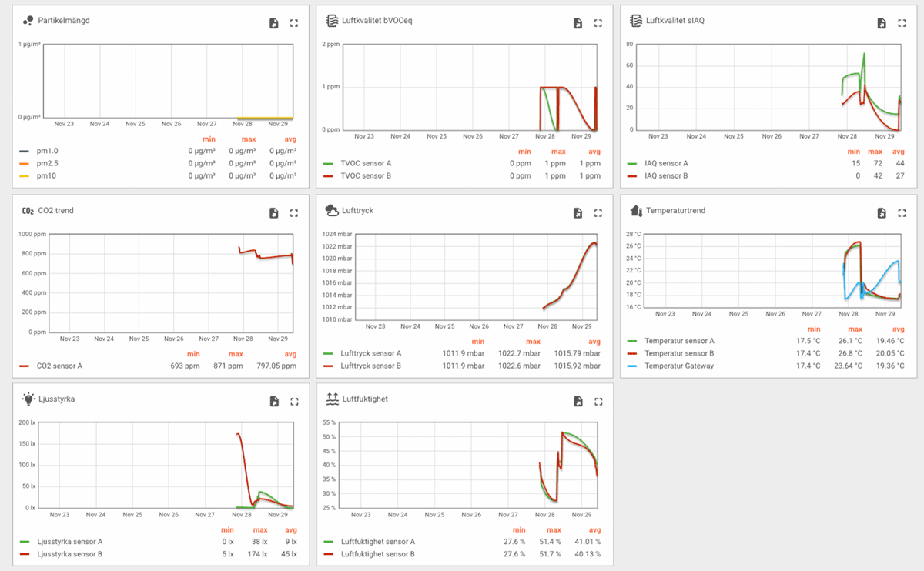Click the Temperaturtrend panel title
Viewport: 924px width, 571px height.
tap(675, 210)
